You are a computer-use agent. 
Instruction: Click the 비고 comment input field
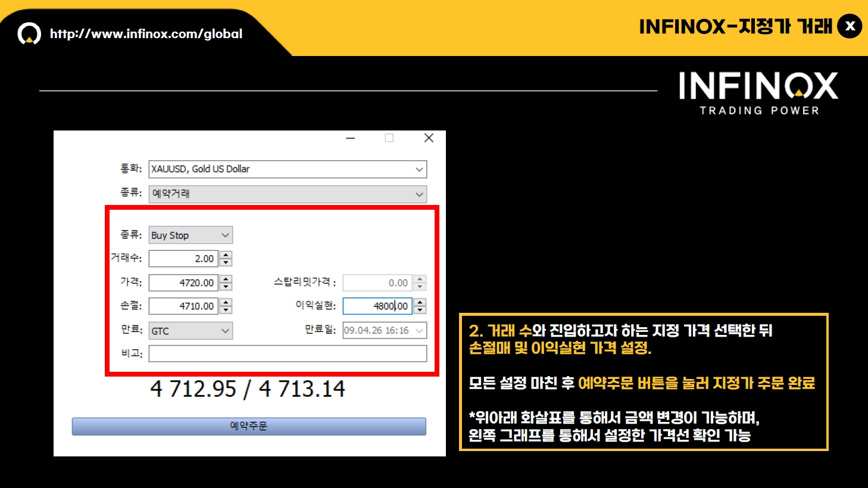pos(288,354)
